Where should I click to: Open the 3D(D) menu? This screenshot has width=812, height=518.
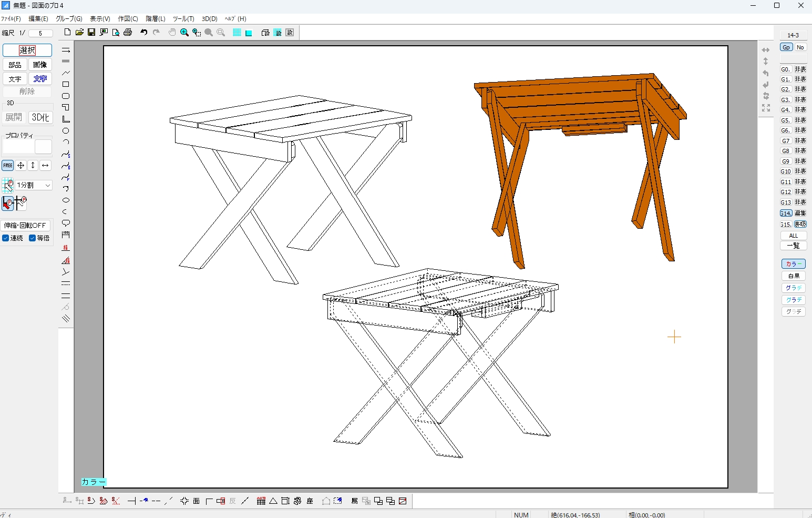209,19
